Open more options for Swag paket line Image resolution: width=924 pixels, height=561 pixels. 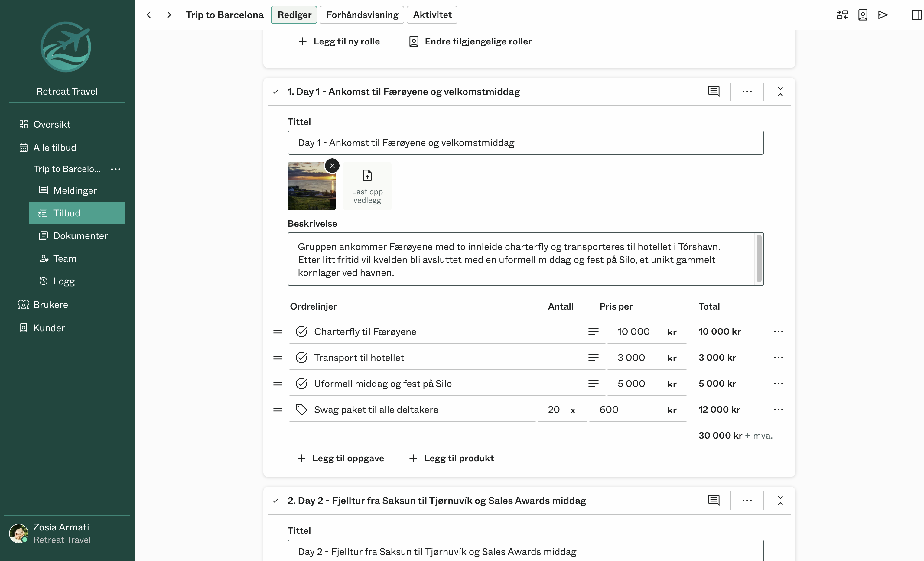[778, 410]
